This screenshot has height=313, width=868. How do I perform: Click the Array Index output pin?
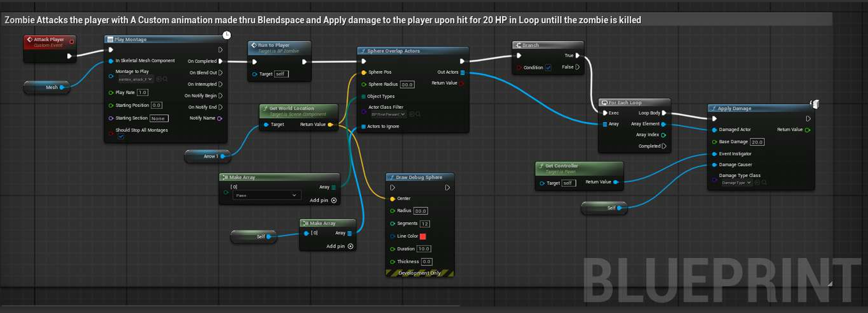click(x=664, y=135)
